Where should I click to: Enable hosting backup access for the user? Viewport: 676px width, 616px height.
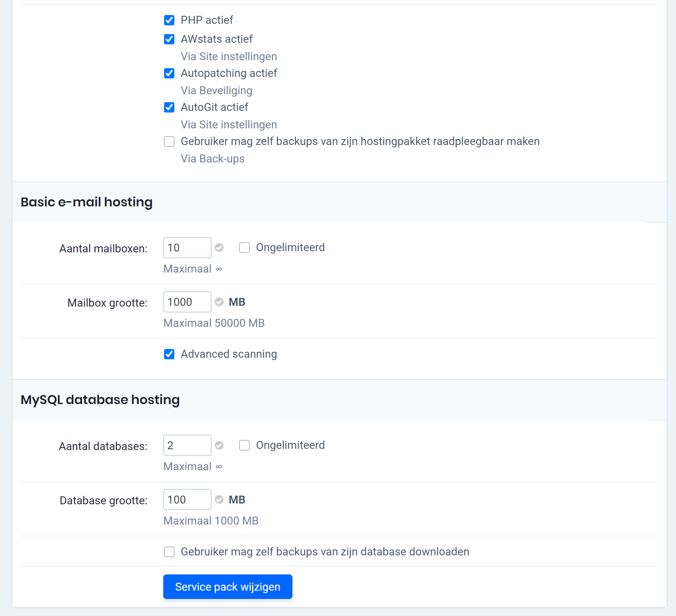(169, 141)
